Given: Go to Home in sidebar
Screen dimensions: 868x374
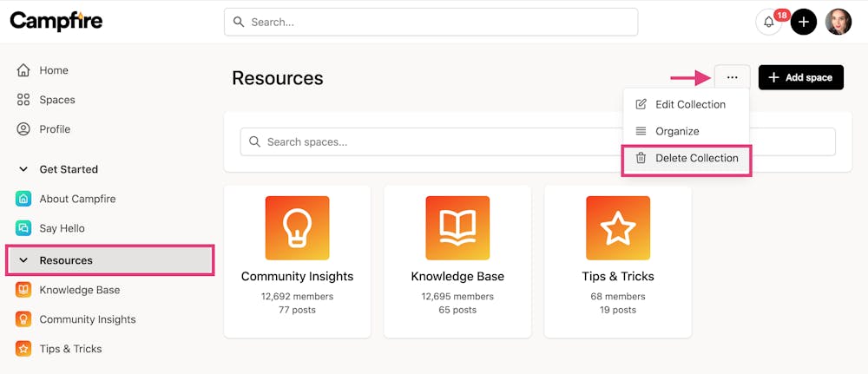Looking at the screenshot, I should point(54,70).
